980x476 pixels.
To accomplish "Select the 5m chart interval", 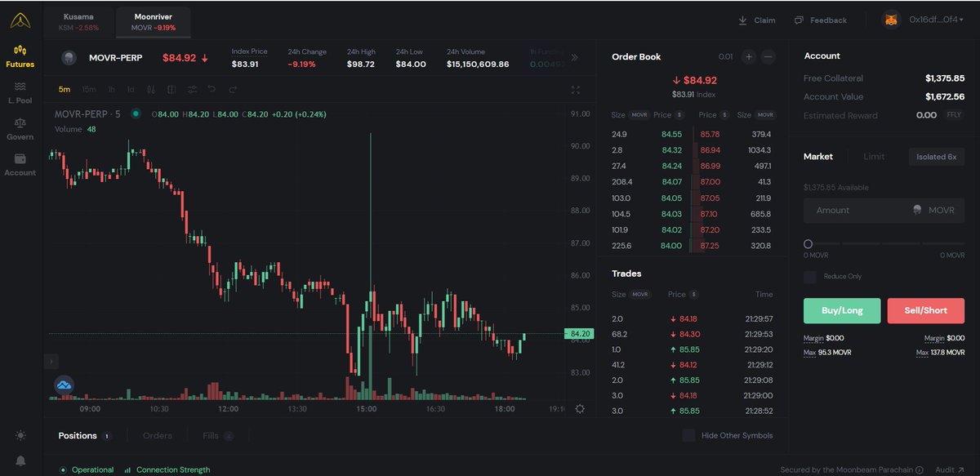I will click(64, 89).
